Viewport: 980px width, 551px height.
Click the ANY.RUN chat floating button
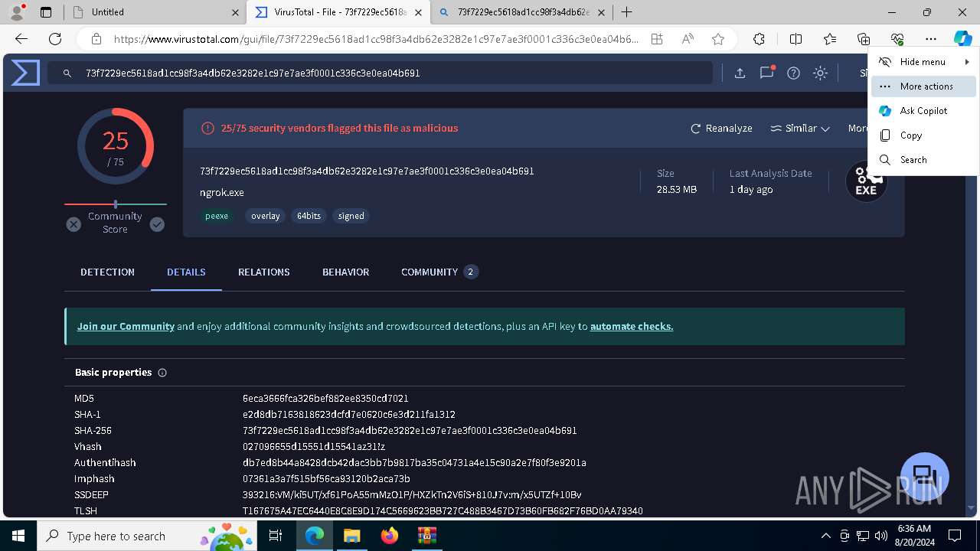[x=925, y=477]
